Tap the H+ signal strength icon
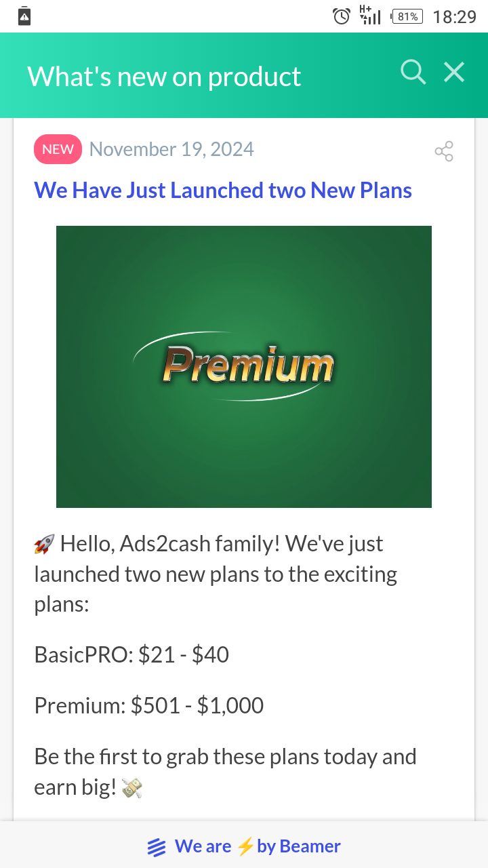488x868 pixels. pos(370,15)
